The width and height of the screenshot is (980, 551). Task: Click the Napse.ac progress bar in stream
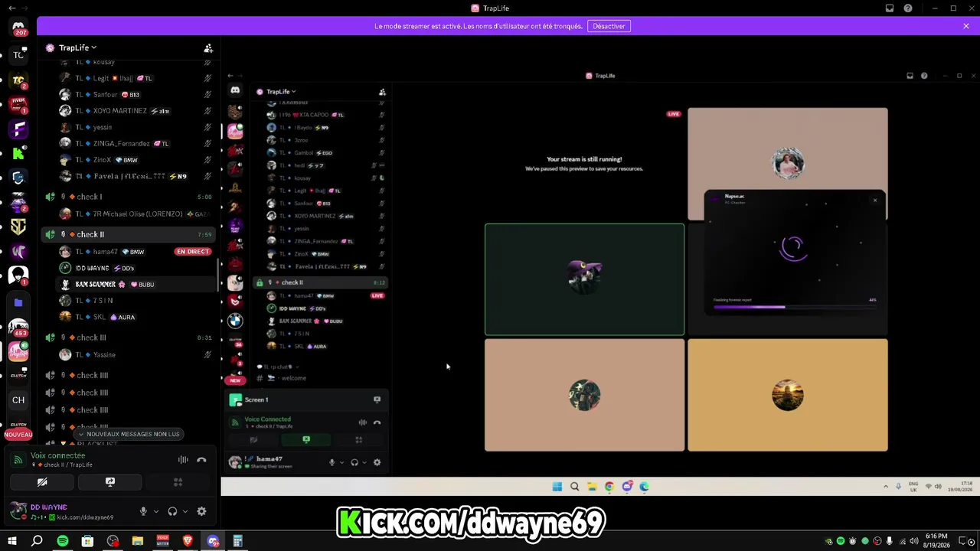[795, 308]
